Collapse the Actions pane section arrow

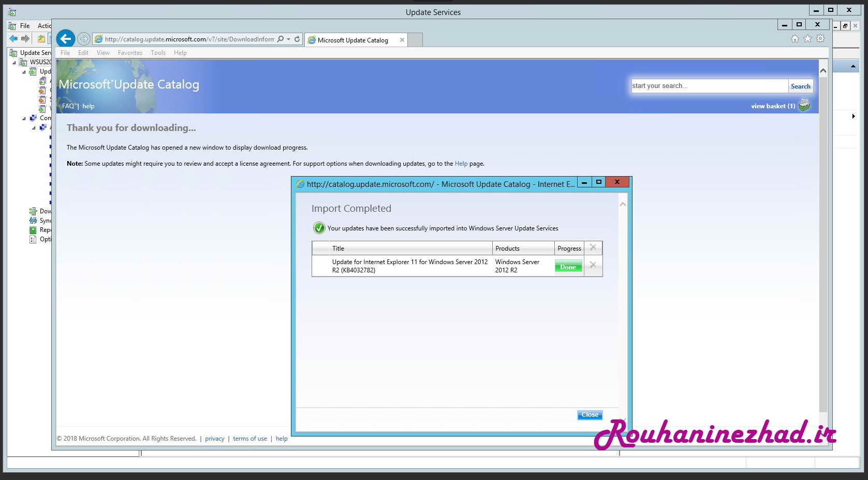tap(853, 66)
